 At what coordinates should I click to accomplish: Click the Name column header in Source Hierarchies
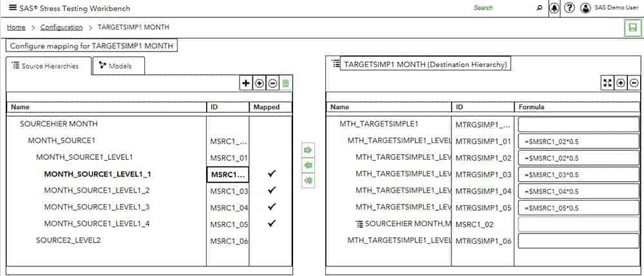pyautogui.click(x=106, y=107)
